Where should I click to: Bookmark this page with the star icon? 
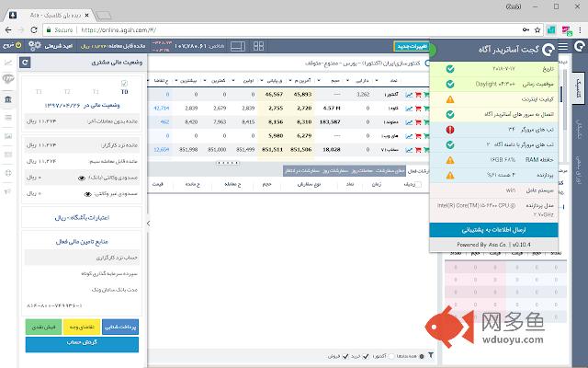click(537, 30)
